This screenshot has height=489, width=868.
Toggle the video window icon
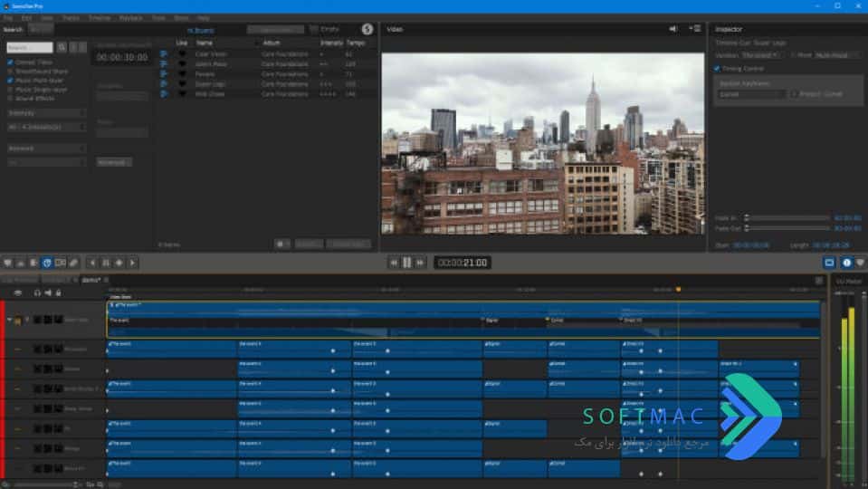pyautogui.click(x=829, y=263)
